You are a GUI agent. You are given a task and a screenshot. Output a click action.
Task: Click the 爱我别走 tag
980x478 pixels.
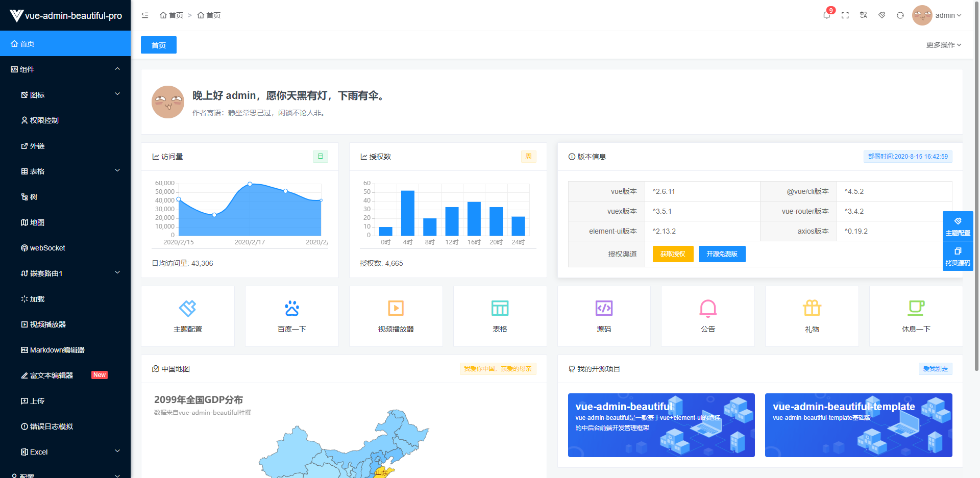935,369
